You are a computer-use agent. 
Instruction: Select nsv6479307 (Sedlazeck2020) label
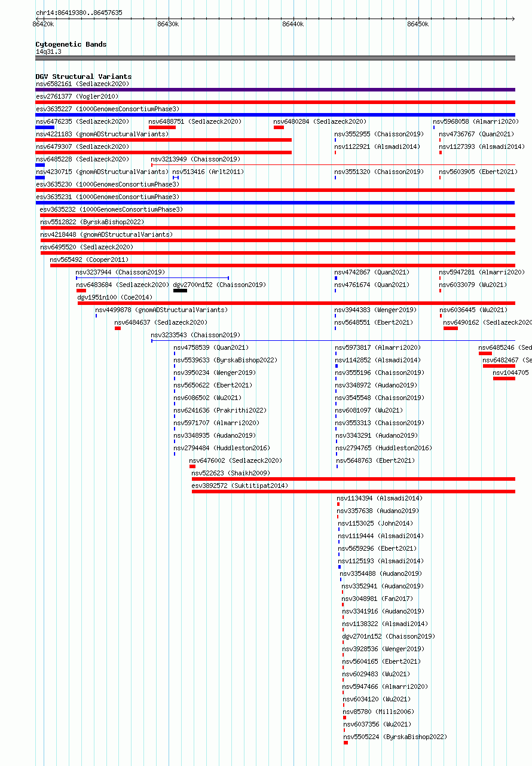pyautogui.click(x=82, y=147)
